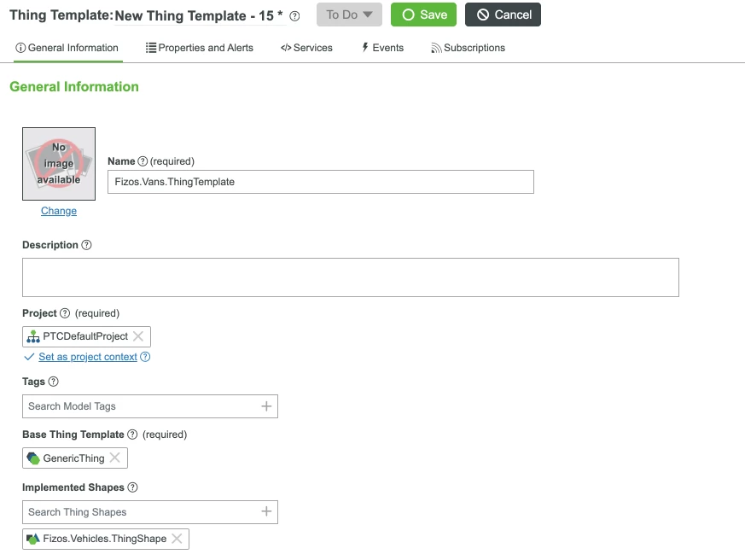Open the Properties and Alerts tab
Screen dimensions: 745x560
click(200, 48)
